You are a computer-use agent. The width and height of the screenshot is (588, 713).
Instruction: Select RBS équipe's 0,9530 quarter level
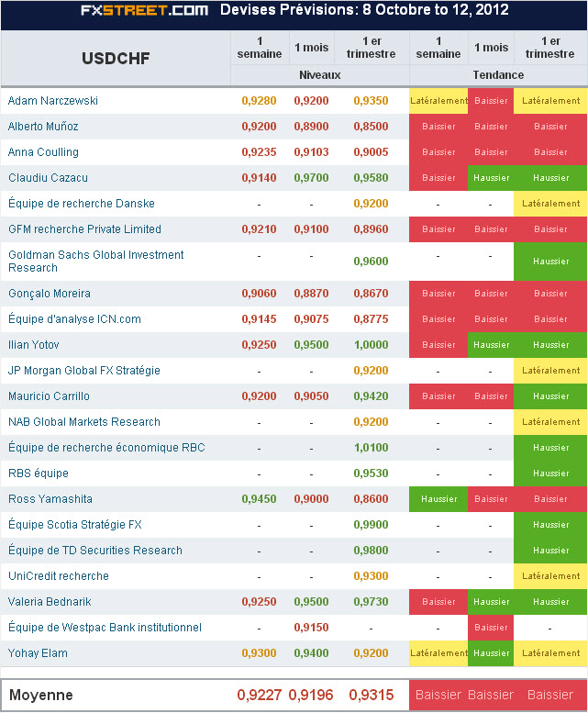pyautogui.click(x=371, y=473)
